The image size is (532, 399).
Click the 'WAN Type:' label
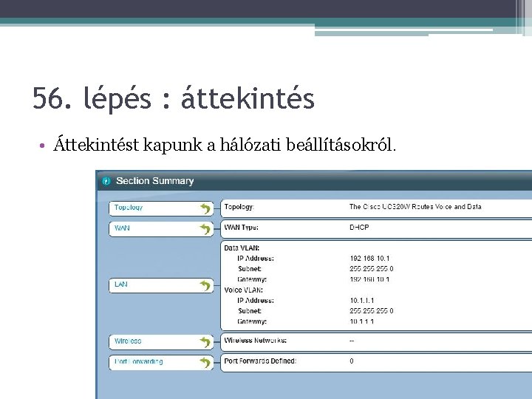241,228
